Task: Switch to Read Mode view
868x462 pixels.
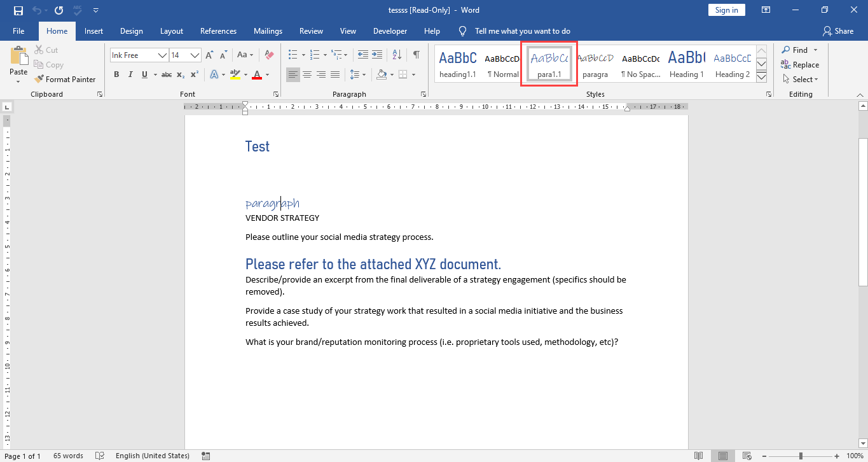Action: click(699, 456)
